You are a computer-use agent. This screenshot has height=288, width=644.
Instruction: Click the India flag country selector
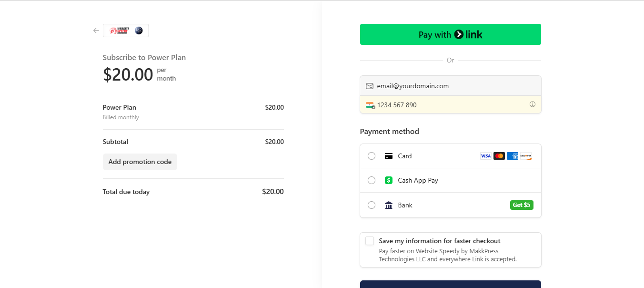[370, 105]
